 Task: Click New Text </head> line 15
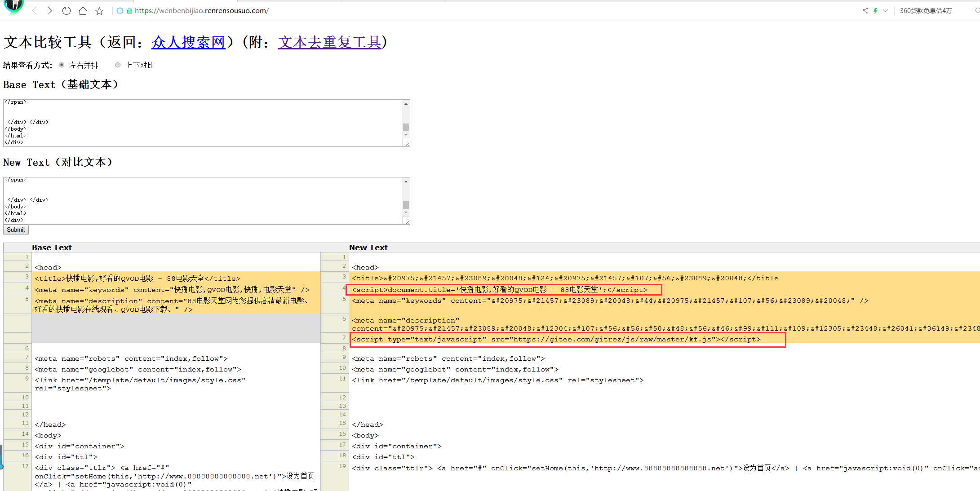368,425
